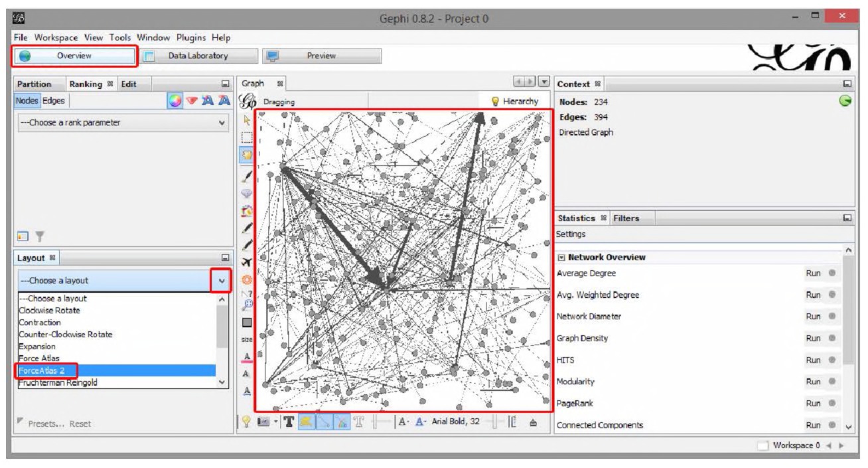
Task: Toggle the diagonal line edge option
Action: click(323, 422)
